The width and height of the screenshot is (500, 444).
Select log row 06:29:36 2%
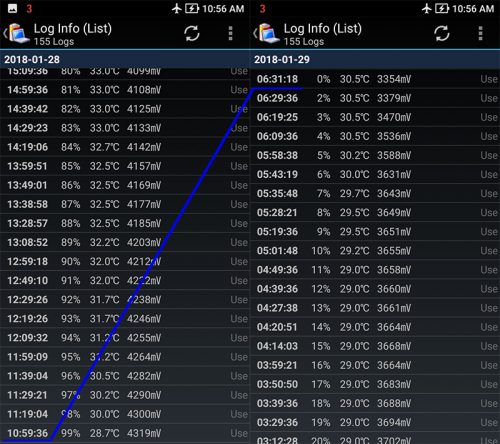(x=375, y=98)
